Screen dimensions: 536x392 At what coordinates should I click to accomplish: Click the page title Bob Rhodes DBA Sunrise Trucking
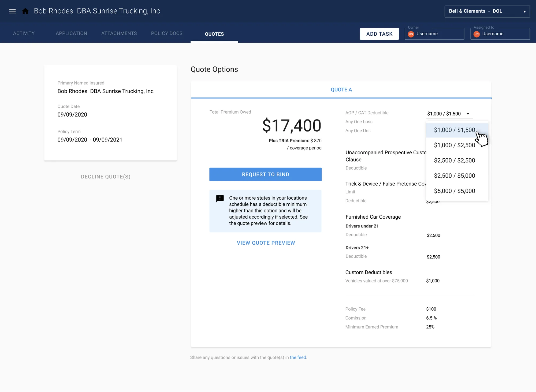pos(97,11)
